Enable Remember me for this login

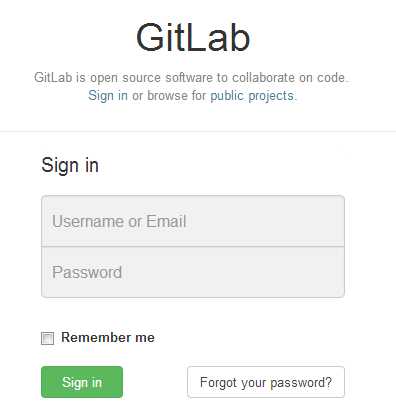47,338
